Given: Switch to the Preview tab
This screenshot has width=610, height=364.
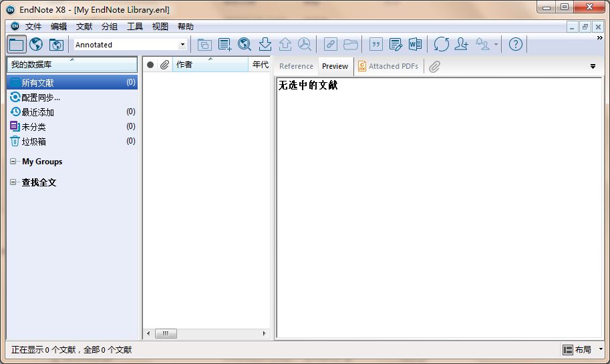Looking at the screenshot, I should pyautogui.click(x=335, y=66).
